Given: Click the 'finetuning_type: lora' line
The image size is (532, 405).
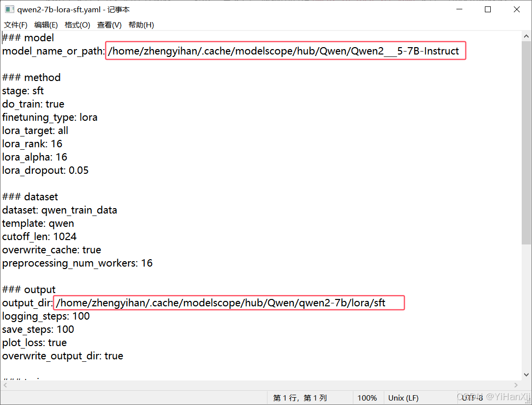Looking at the screenshot, I should coord(50,117).
